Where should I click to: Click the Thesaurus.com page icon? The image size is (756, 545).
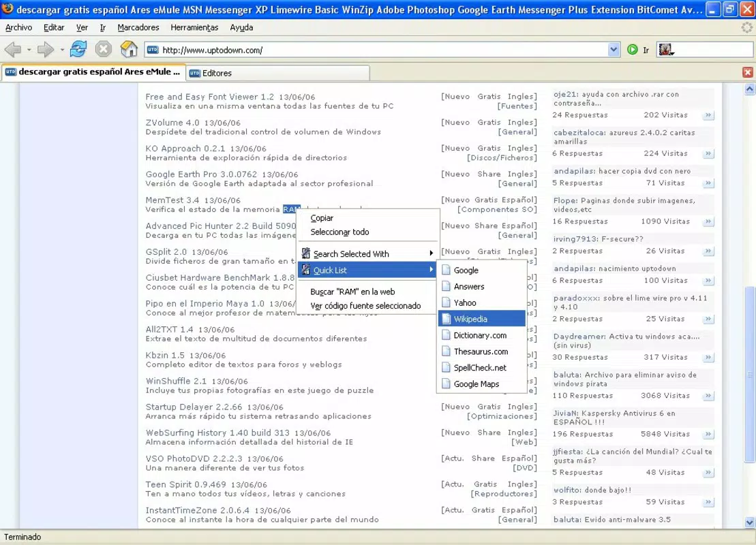pyautogui.click(x=446, y=352)
